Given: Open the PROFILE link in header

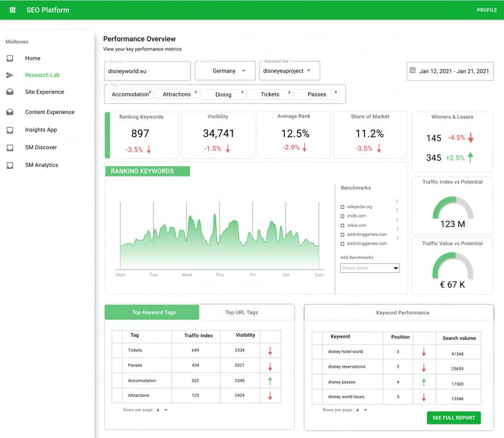Looking at the screenshot, I should tap(486, 10).
